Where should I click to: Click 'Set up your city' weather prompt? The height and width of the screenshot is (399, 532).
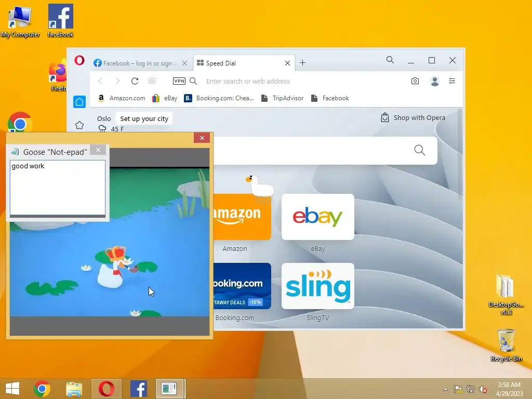pyautogui.click(x=144, y=119)
